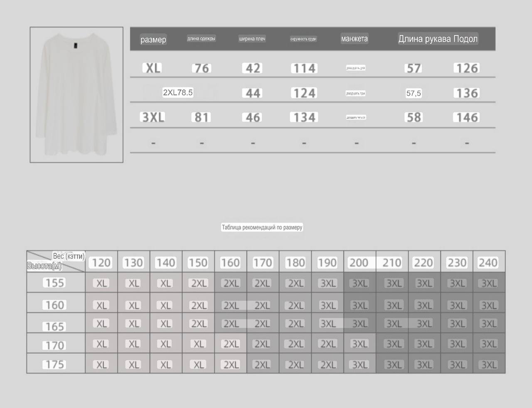Click the weight column header 140
The width and height of the screenshot is (532, 408).
[165, 262]
